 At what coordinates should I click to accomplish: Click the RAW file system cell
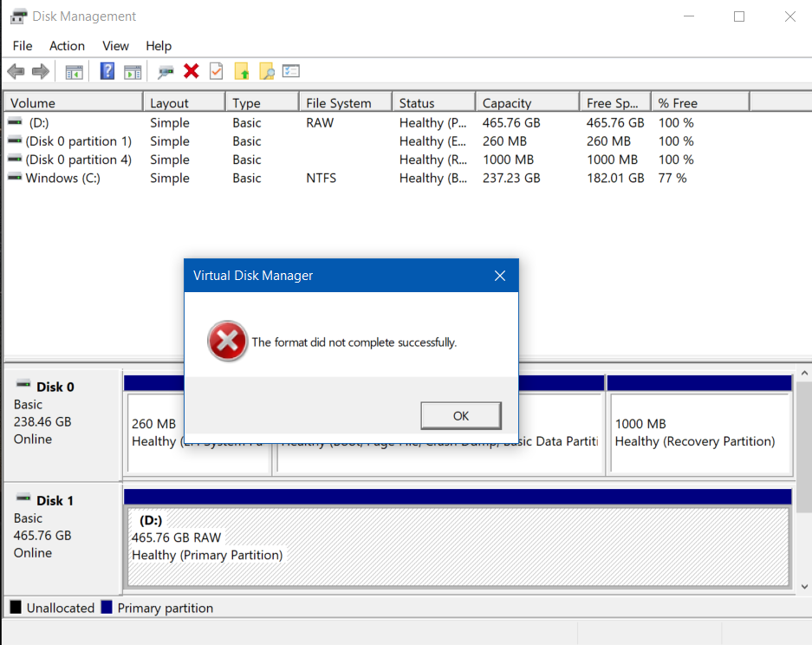click(320, 123)
